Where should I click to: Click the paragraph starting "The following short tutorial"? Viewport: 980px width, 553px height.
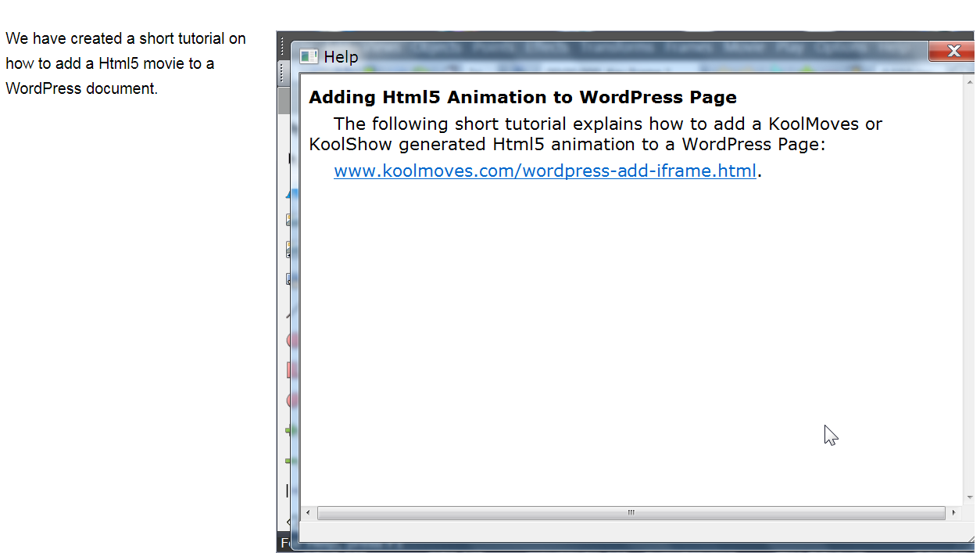click(596, 134)
